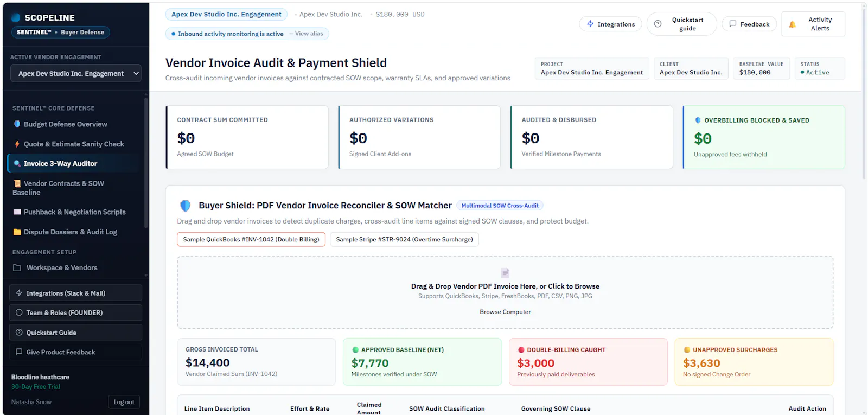868x415 pixels.
Task: Click the speech bubble icon in top Feedback
Action: (x=733, y=24)
